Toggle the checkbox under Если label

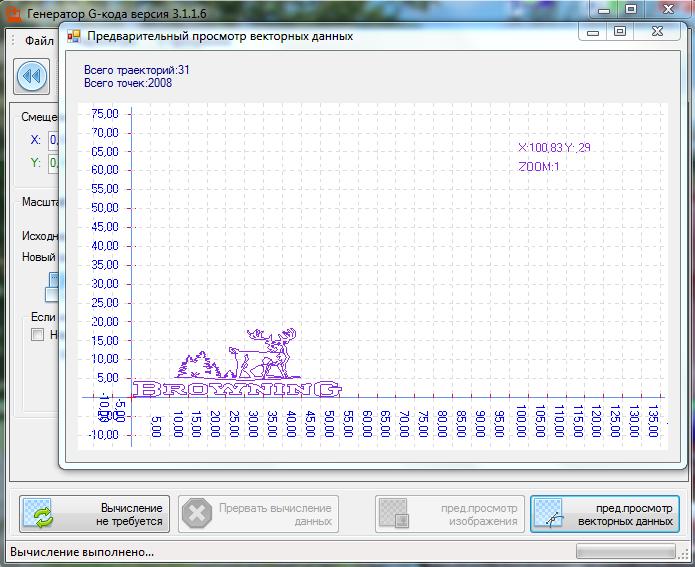pyautogui.click(x=38, y=334)
